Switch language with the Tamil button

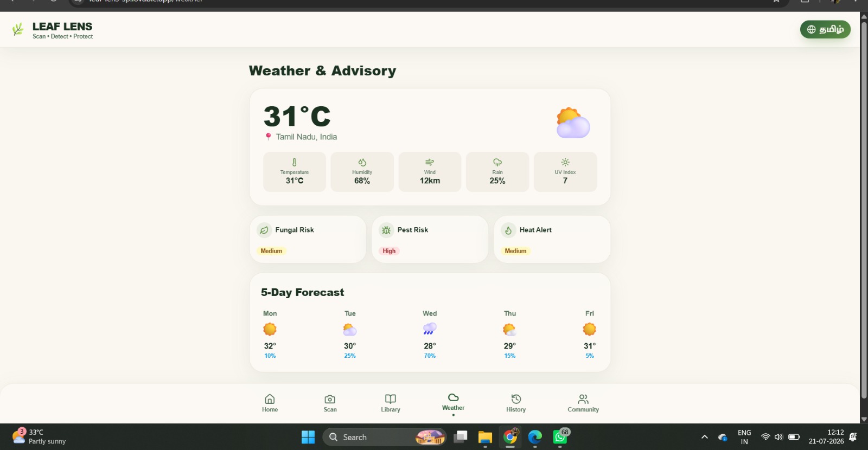[x=825, y=29]
